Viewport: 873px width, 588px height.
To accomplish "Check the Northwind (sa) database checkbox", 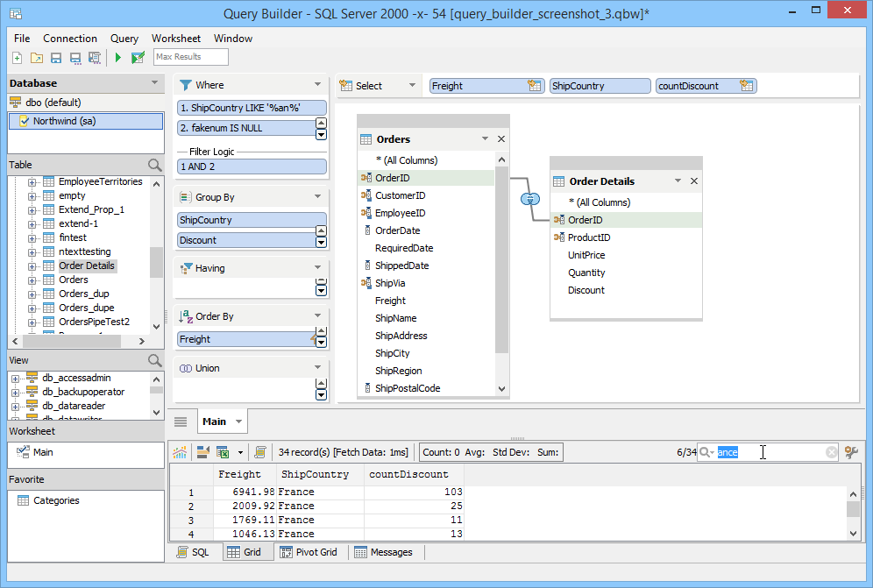I will coord(23,121).
